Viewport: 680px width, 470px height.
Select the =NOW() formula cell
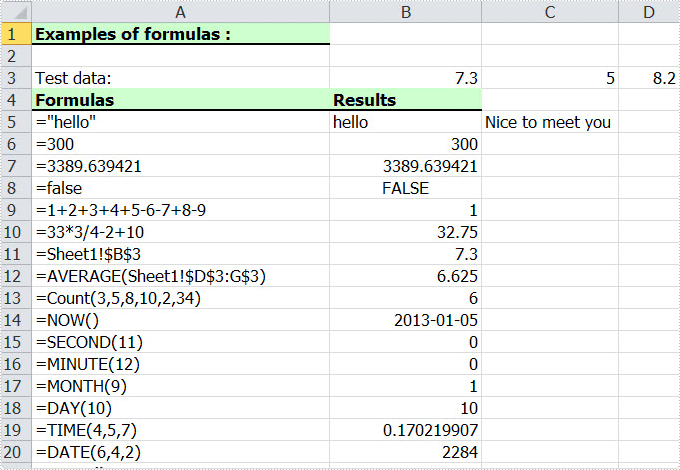180,320
